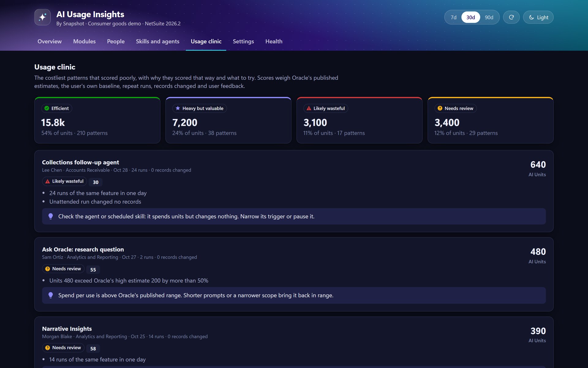588x368 pixels.
Task: Click the Collections follow-up agent title
Action: (80, 162)
